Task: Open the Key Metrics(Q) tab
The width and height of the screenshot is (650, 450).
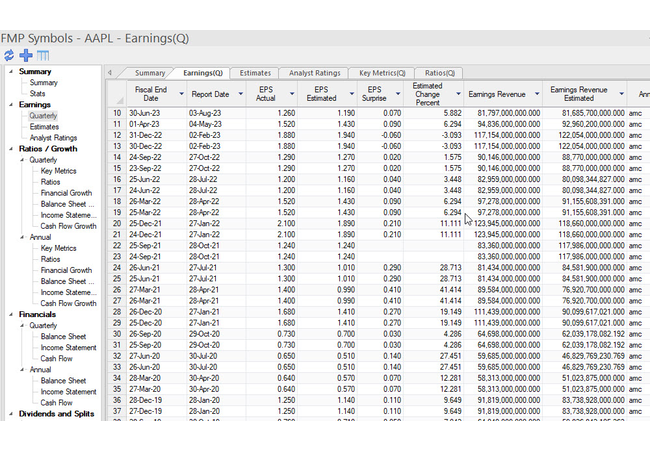Action: 382,73
